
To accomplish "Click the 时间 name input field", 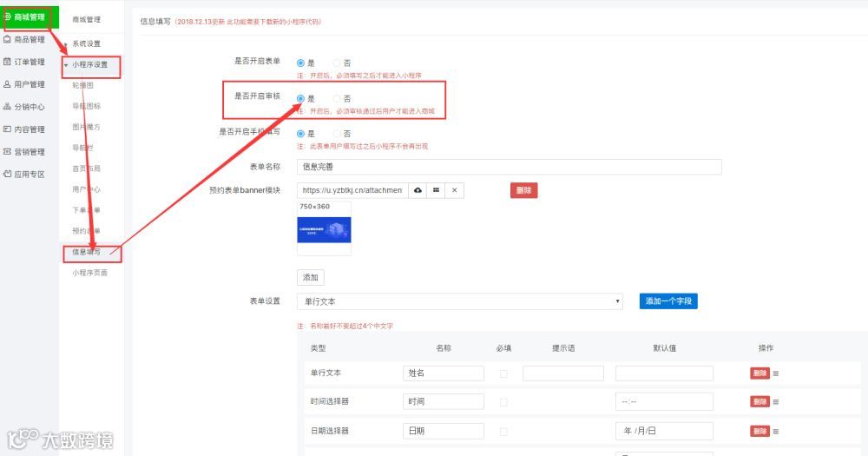I will (444, 401).
